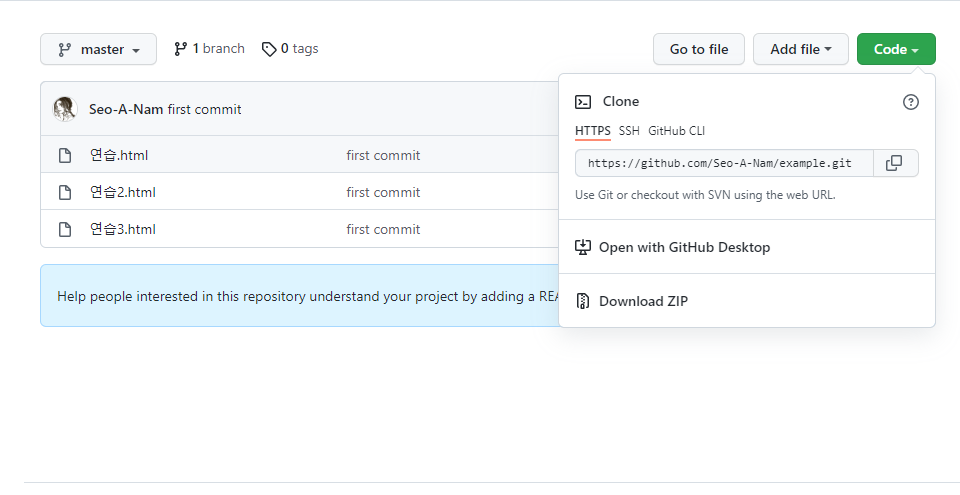
Task: Open first commit message of 연습.html row
Action: pyautogui.click(x=383, y=155)
